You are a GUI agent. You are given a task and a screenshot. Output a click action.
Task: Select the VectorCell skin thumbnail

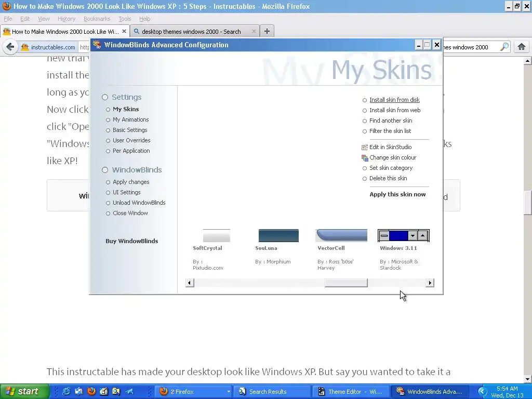pyautogui.click(x=341, y=235)
